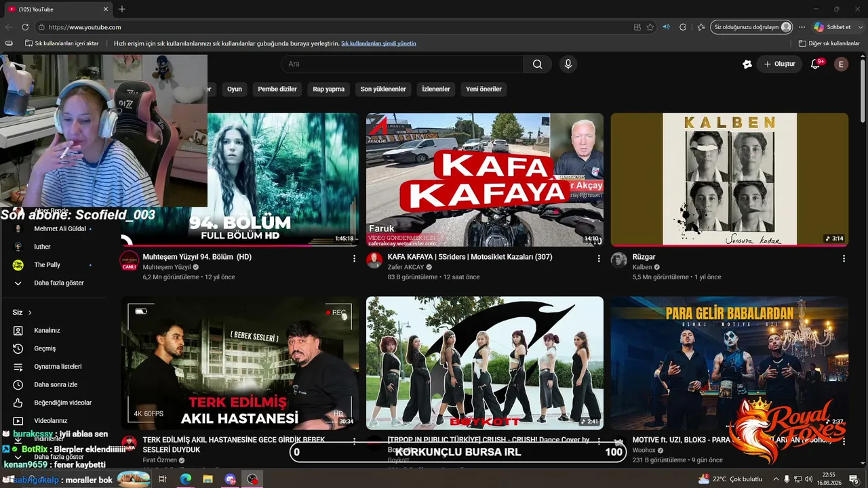This screenshot has width=868, height=488.
Task: Open the Muhteşem Yüzyıl channel name link
Action: click(167, 267)
